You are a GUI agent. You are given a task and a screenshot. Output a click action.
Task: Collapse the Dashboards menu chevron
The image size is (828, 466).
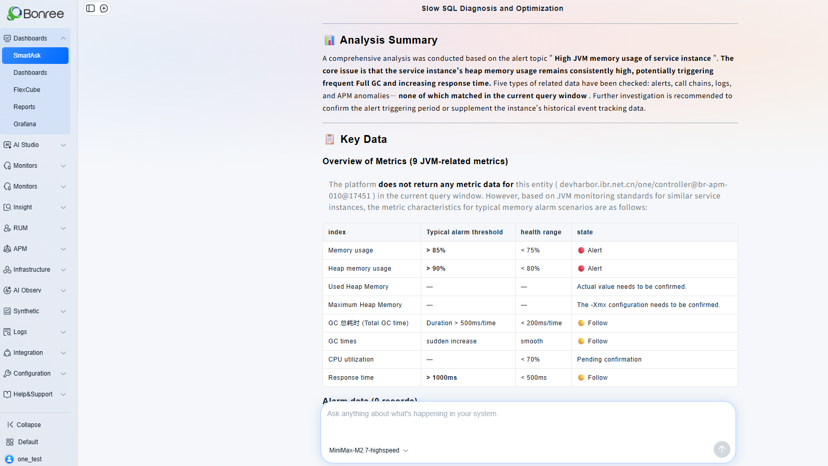(x=63, y=39)
